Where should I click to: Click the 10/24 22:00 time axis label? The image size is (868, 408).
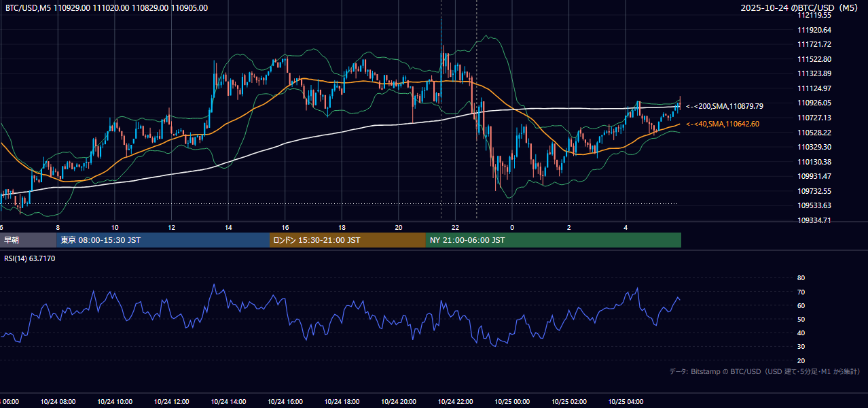coord(455,402)
